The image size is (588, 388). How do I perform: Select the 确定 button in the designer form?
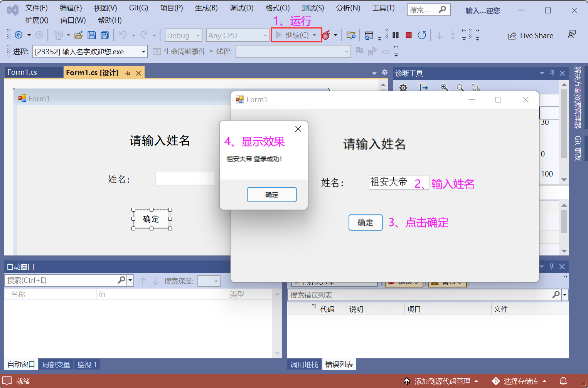click(x=152, y=219)
